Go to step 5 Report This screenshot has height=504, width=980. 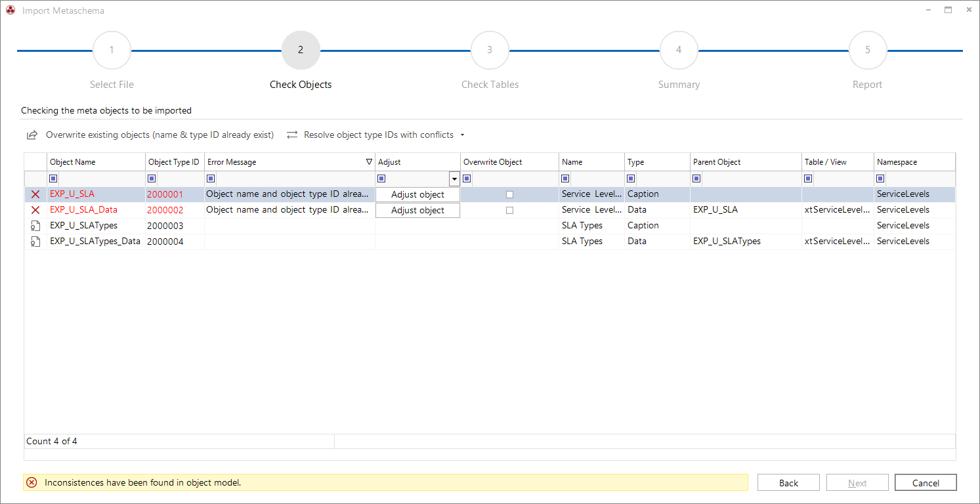868,50
